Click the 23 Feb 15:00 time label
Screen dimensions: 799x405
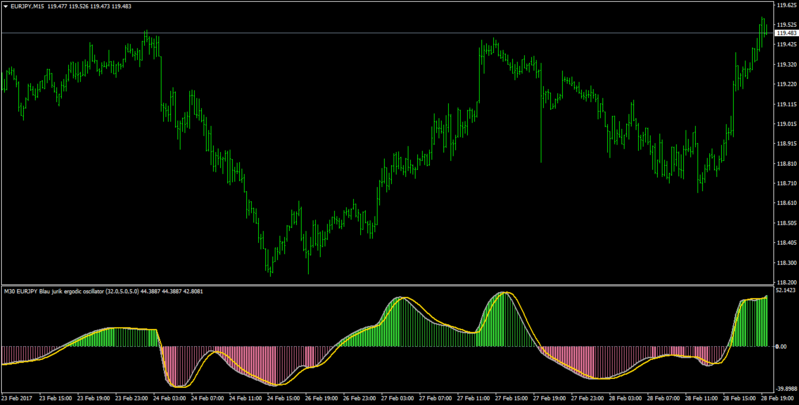pyautogui.click(x=56, y=398)
